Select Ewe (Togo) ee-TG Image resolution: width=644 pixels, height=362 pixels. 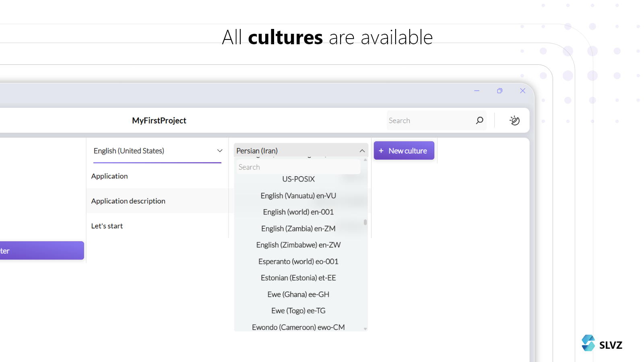tap(298, 311)
